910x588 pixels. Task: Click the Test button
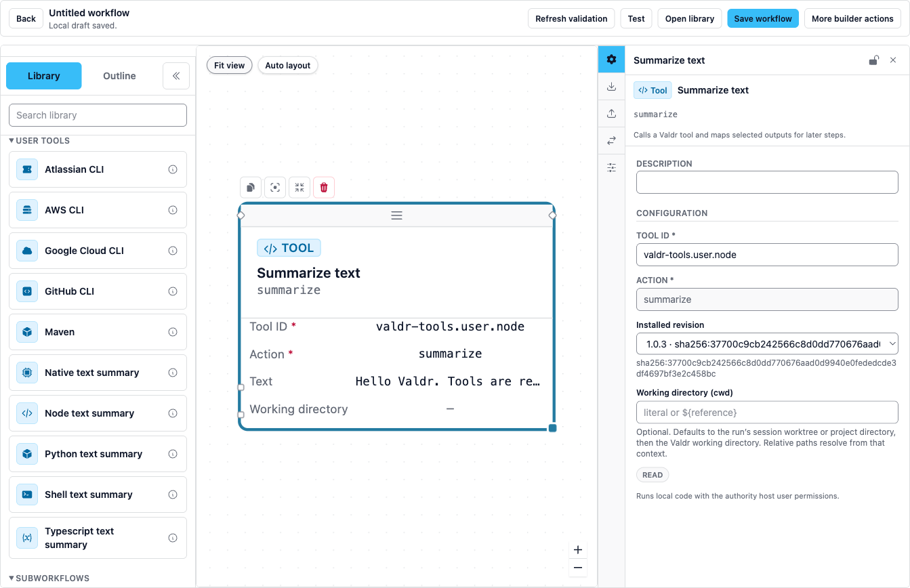click(x=636, y=18)
